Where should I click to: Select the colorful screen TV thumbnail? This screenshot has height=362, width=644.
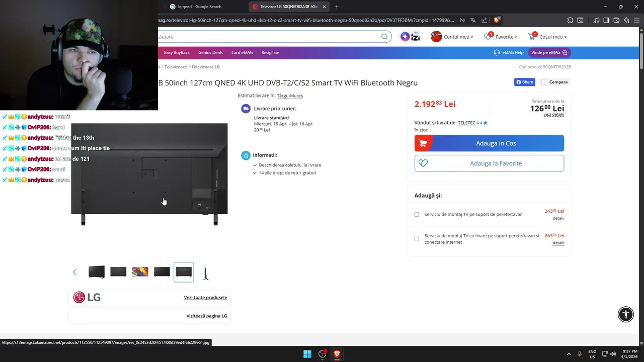pos(140,272)
